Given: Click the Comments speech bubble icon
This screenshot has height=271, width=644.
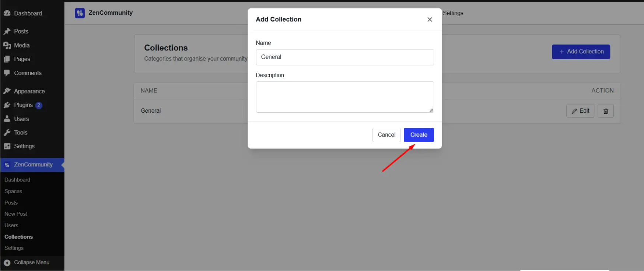Looking at the screenshot, I should pos(7,73).
